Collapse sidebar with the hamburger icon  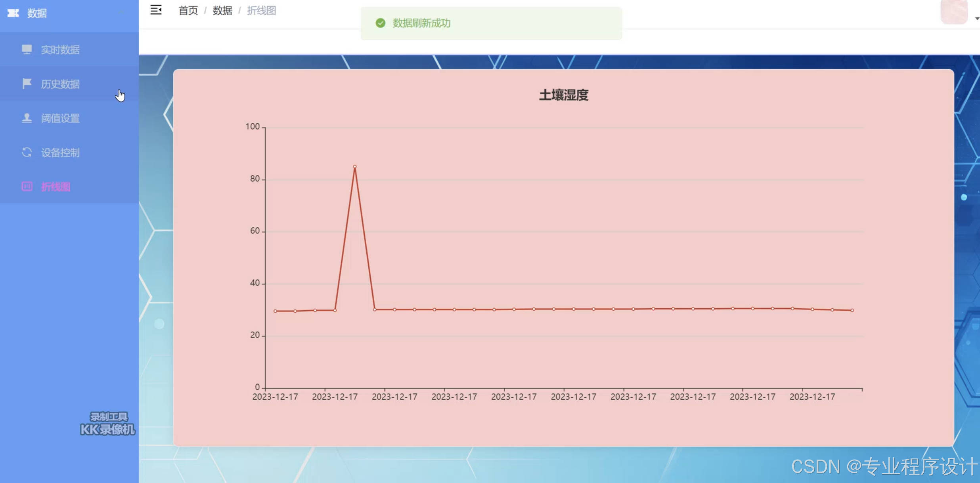(156, 10)
